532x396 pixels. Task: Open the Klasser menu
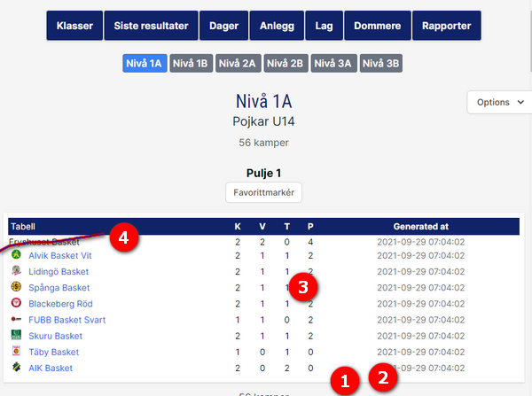pyautogui.click(x=74, y=26)
